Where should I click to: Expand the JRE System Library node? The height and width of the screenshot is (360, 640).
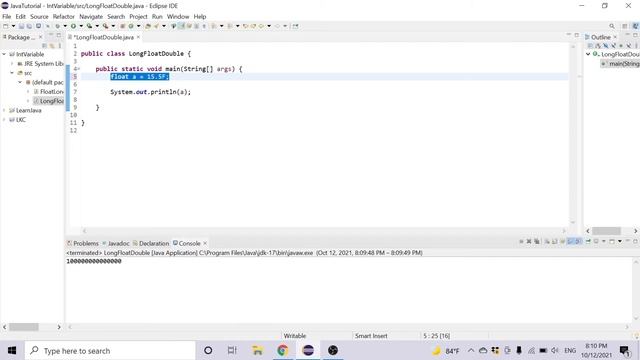tap(12, 64)
